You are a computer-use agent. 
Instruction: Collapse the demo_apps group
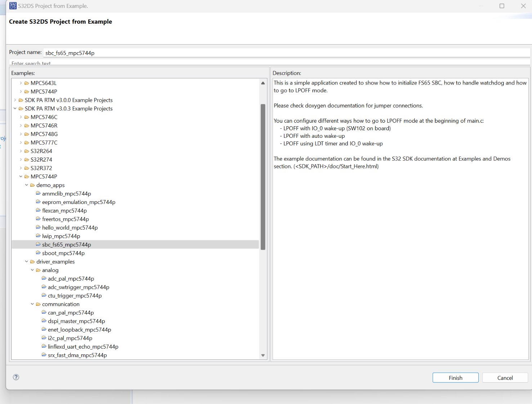(x=26, y=185)
